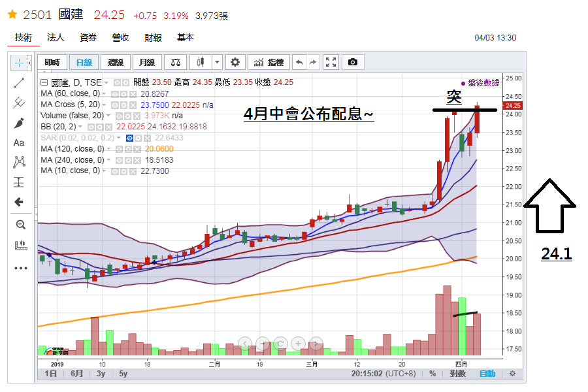The height and width of the screenshot is (392, 588).
Task: Open the chart style dropdown arrow
Action: [x=217, y=62]
